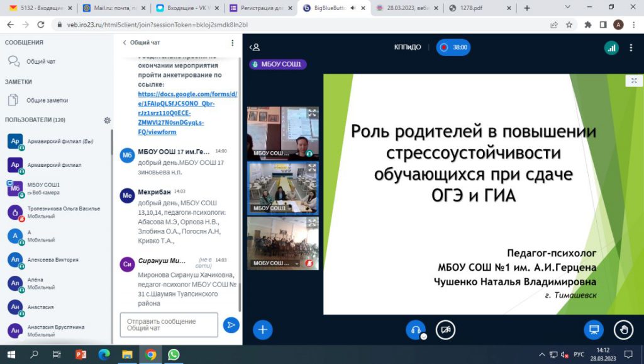Open WhatsApp from the Windows taskbar
Screen dimensions: 644x364
174,355
